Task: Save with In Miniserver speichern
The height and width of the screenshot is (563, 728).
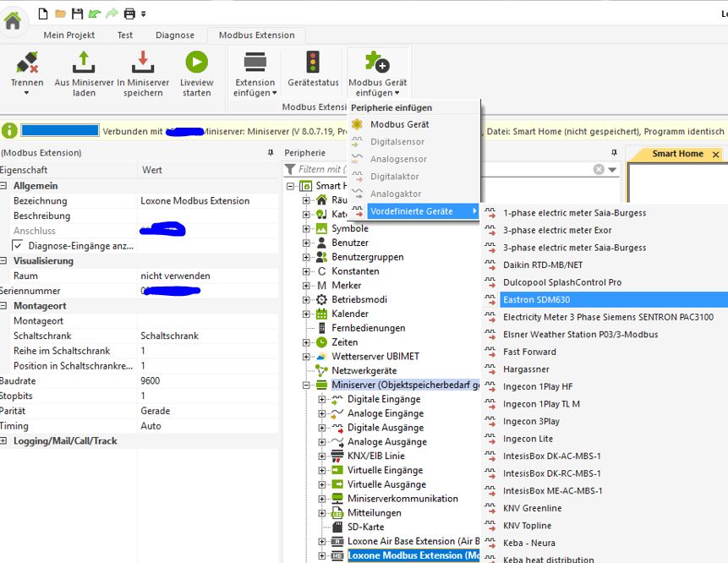Action: click(x=143, y=63)
